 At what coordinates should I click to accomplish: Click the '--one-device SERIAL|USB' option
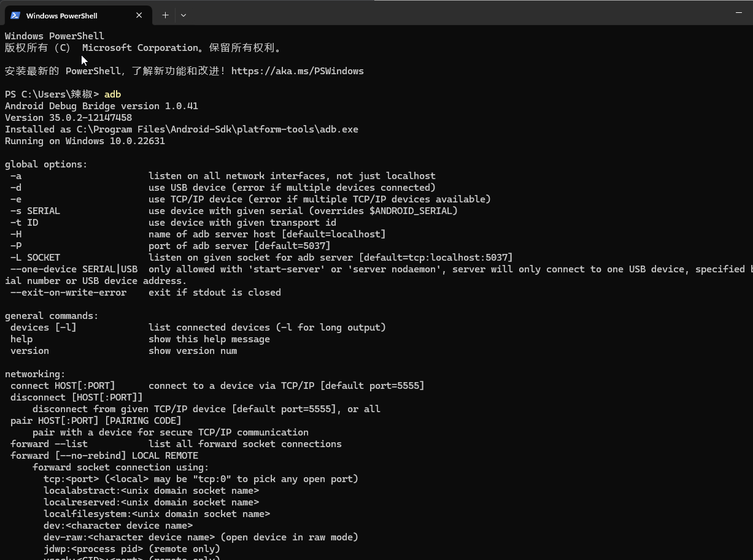pyautogui.click(x=74, y=269)
